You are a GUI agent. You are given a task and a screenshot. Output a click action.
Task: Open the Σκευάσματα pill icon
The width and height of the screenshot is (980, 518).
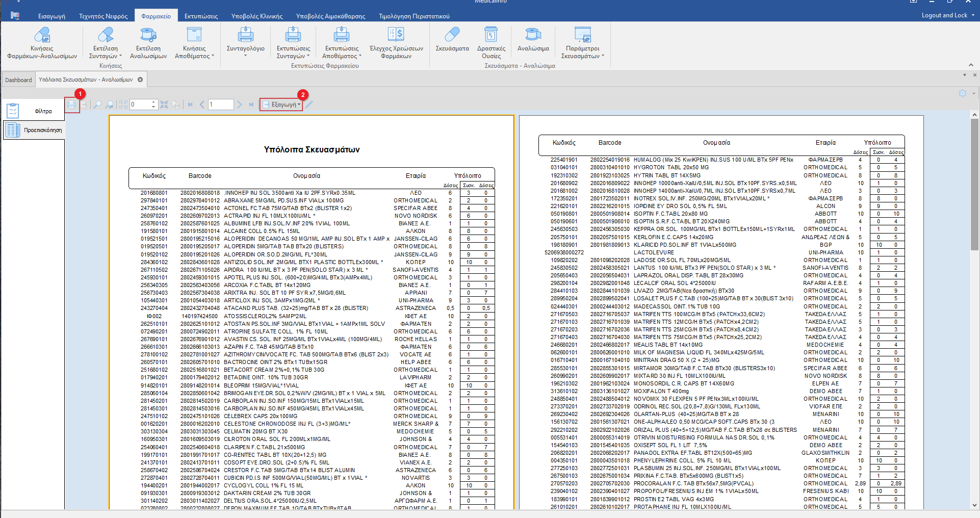point(452,40)
